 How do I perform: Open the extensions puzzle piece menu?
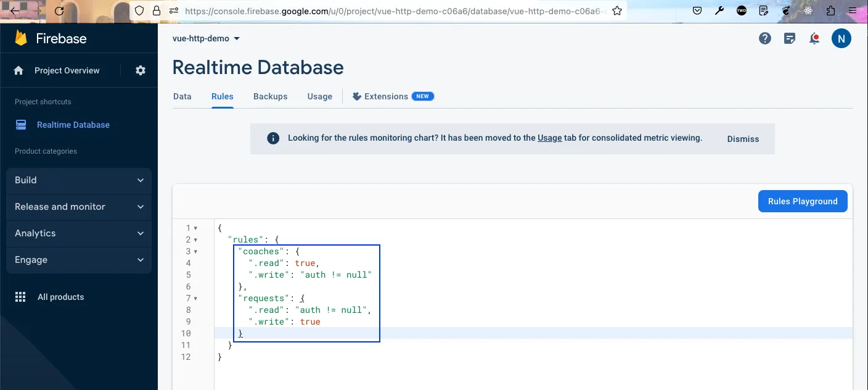coord(830,11)
